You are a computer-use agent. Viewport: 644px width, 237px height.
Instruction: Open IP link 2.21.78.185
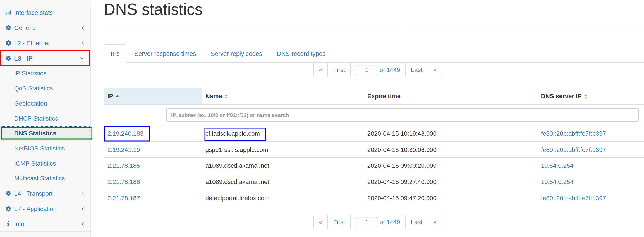coord(124,166)
